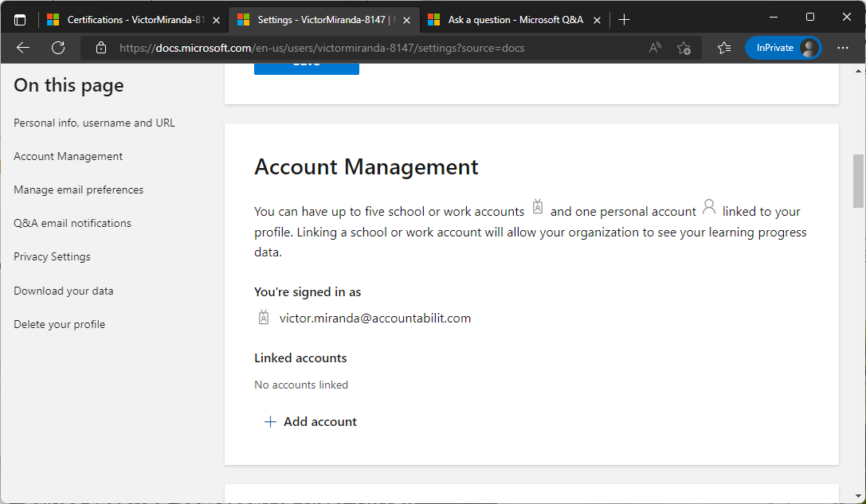Click the victor.miranda email link
Image resolution: width=866 pixels, height=504 pixels.
[374, 317]
